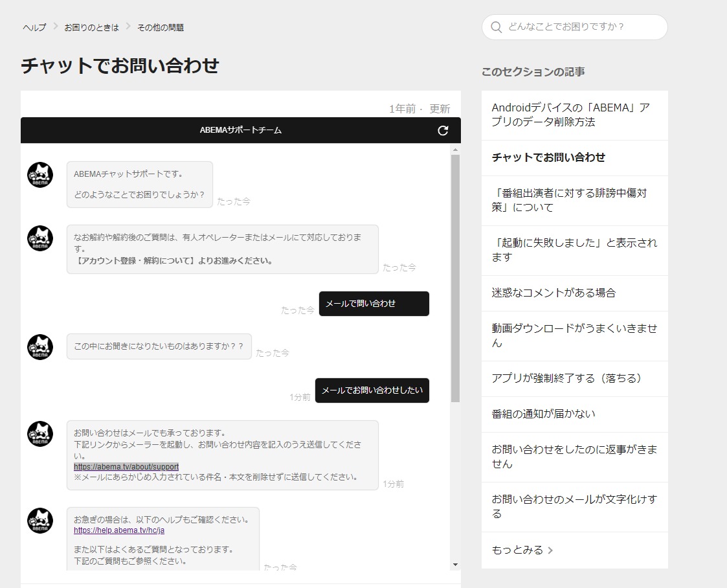This screenshot has width=727, height=588.
Task: Open the abema.tv/about/support link
Action: [x=126, y=466]
